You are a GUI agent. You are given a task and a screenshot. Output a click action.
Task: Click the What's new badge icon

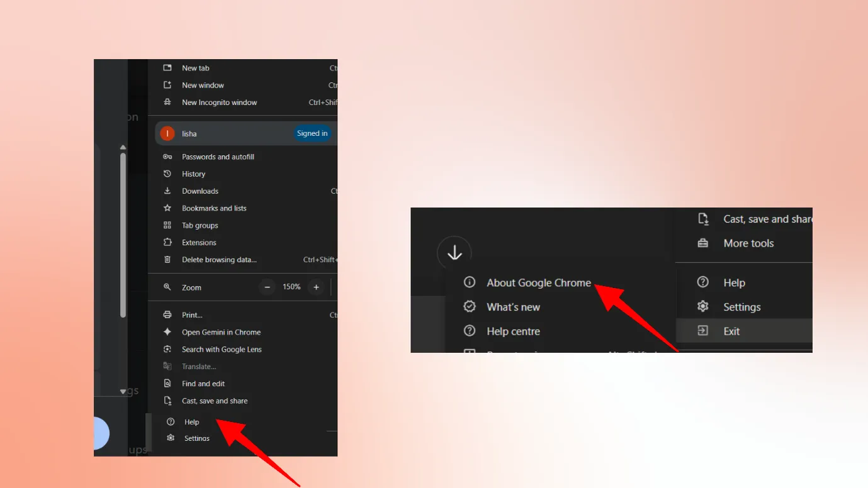point(470,306)
